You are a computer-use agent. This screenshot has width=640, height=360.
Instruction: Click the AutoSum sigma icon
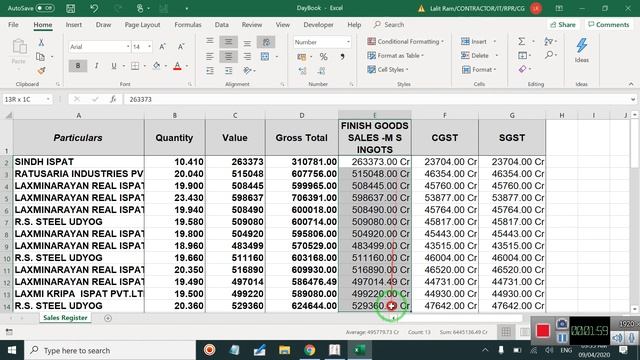pos(522,41)
